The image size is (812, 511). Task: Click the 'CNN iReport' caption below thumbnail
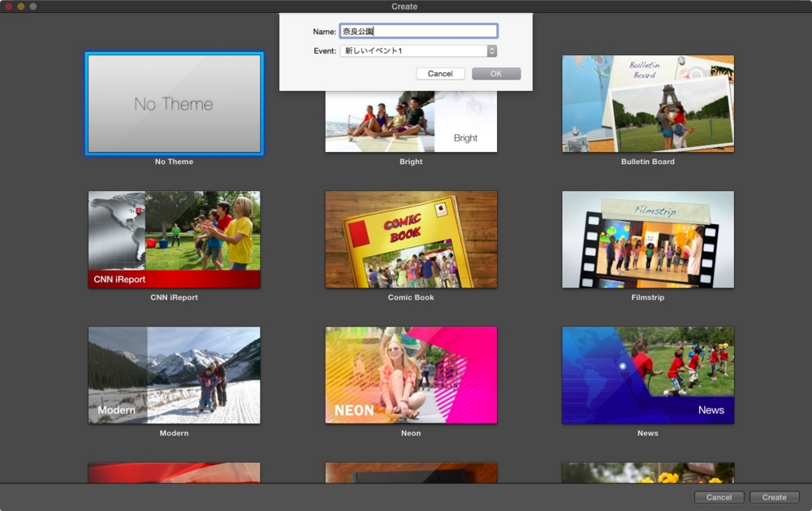pyautogui.click(x=174, y=297)
